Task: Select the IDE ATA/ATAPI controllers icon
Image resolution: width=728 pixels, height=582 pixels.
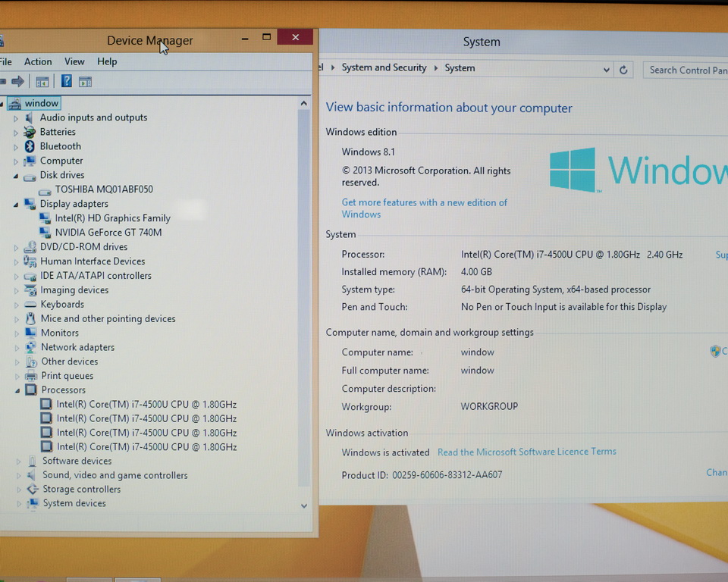Action: point(30,276)
